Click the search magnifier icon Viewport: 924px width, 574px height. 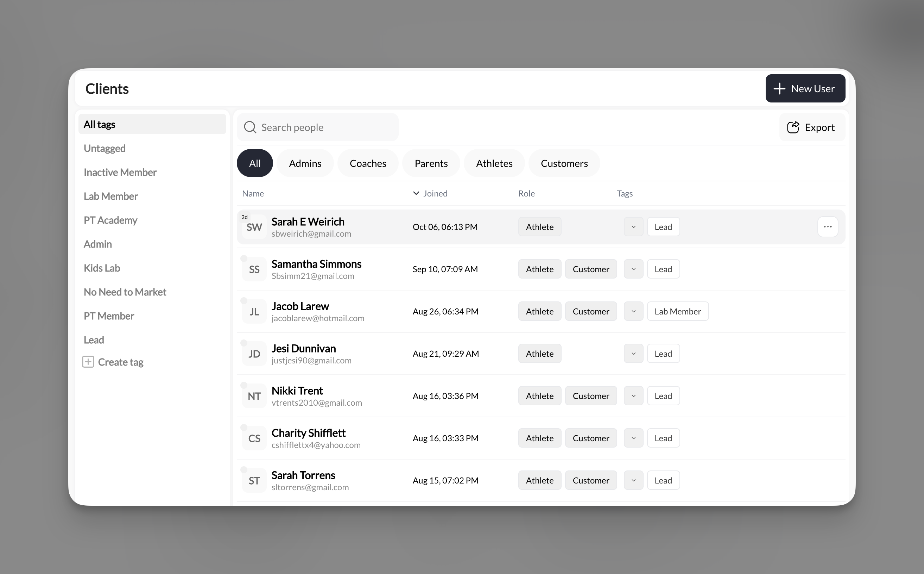tap(250, 127)
